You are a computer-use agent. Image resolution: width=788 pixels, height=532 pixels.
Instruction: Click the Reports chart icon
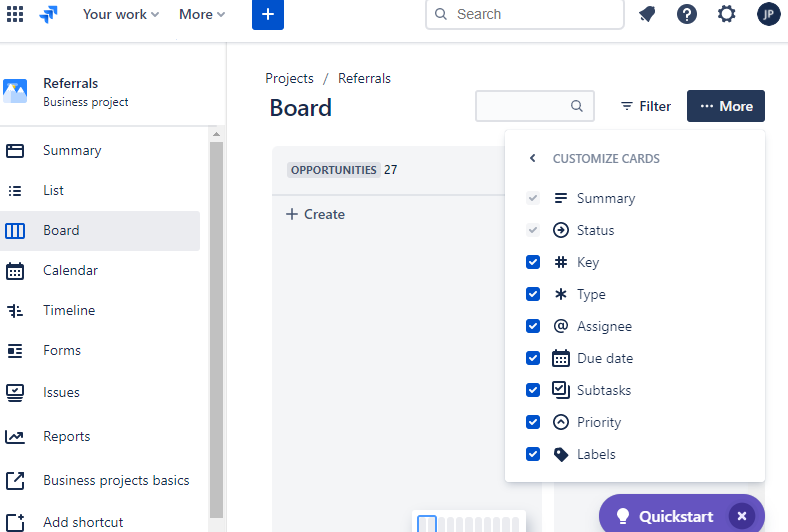point(15,437)
